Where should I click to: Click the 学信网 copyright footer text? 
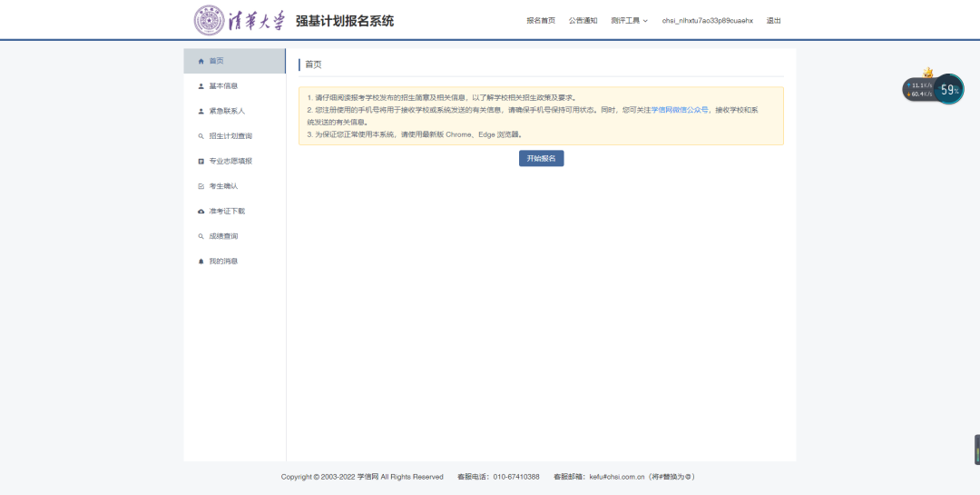pyautogui.click(x=362, y=477)
